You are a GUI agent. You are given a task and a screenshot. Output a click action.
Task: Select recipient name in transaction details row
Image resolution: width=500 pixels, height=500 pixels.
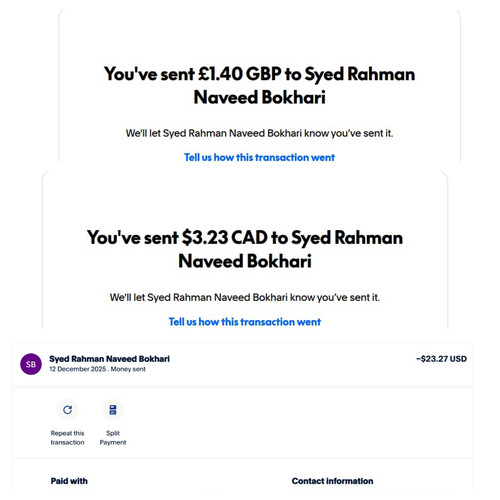(109, 359)
